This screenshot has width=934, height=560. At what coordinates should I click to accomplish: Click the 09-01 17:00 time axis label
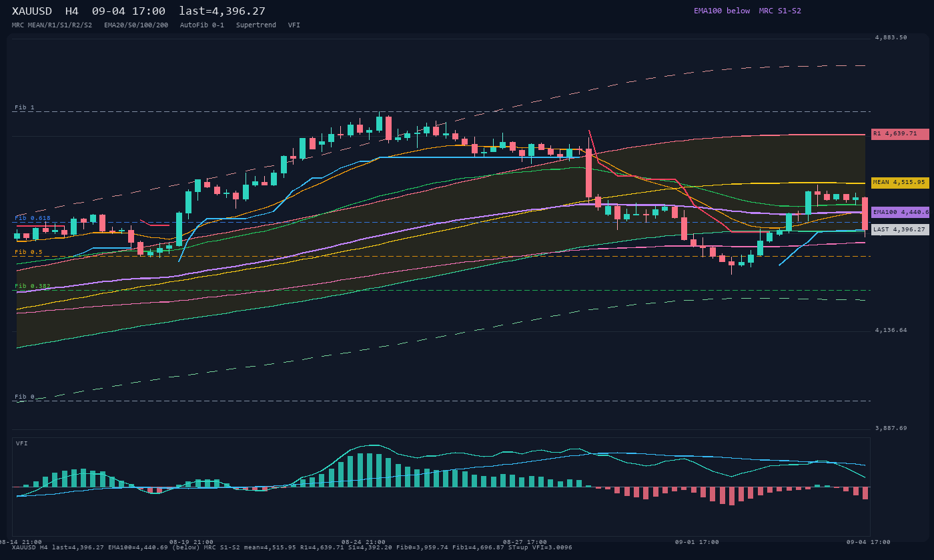coord(697,542)
